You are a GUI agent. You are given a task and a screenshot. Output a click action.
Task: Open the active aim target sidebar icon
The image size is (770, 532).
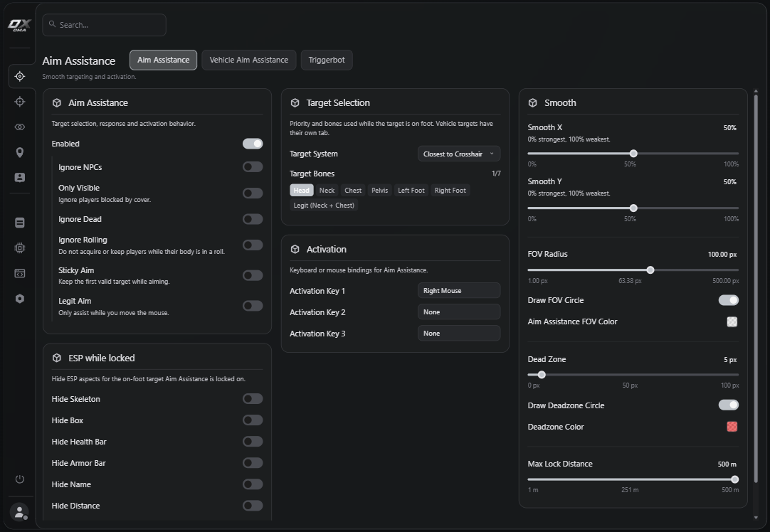tap(20, 76)
